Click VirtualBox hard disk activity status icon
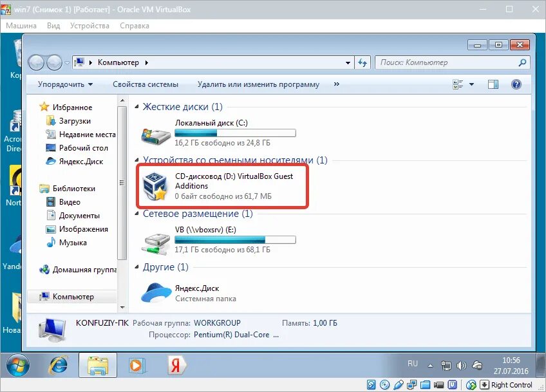 click(372, 385)
